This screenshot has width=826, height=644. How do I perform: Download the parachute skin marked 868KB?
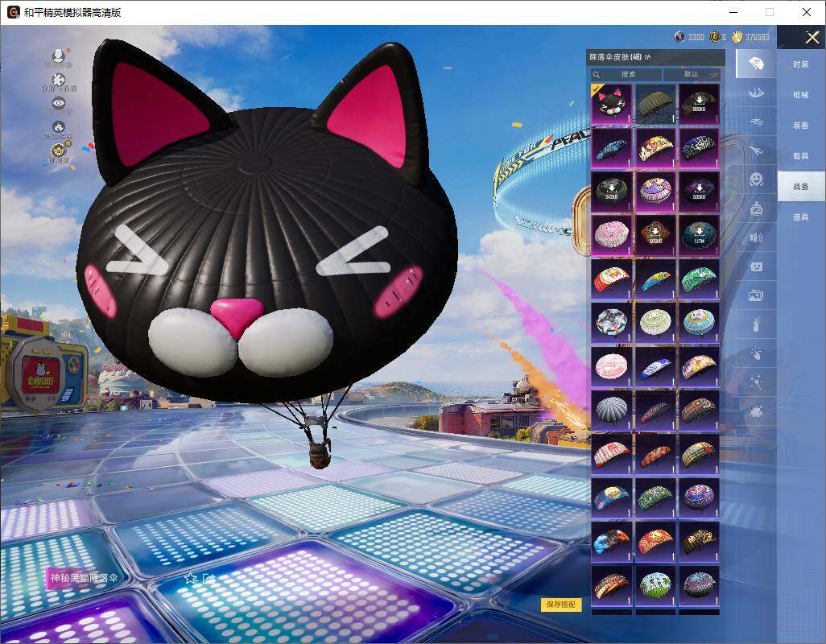click(x=699, y=104)
